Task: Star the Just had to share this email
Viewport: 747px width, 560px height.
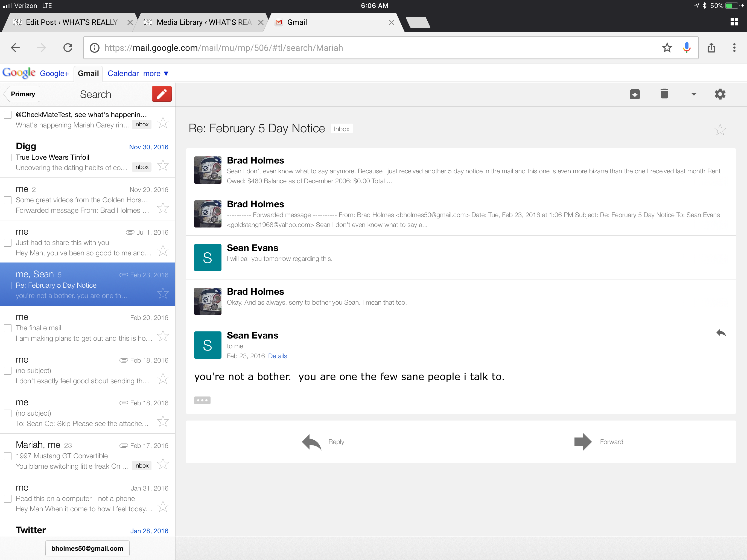Action: (x=163, y=251)
